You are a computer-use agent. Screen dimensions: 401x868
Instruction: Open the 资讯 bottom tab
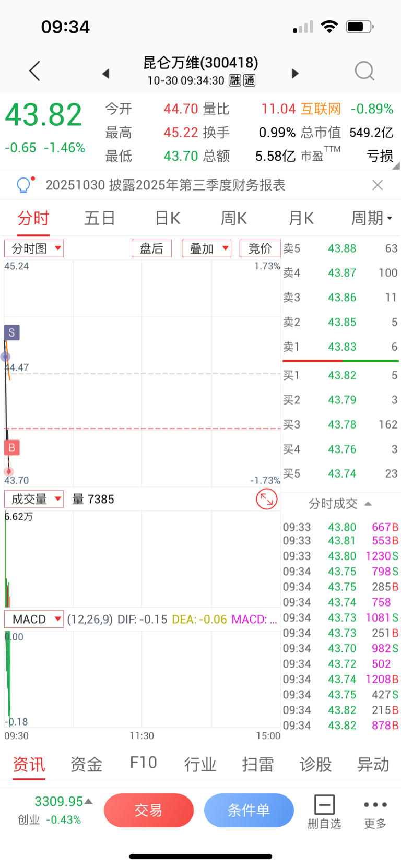coord(29,765)
